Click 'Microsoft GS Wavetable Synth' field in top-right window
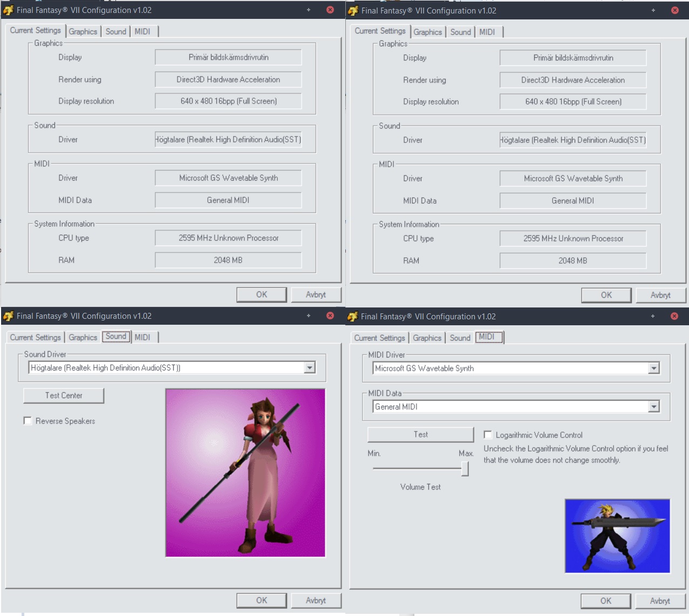The width and height of the screenshot is (689, 616). pos(573,179)
